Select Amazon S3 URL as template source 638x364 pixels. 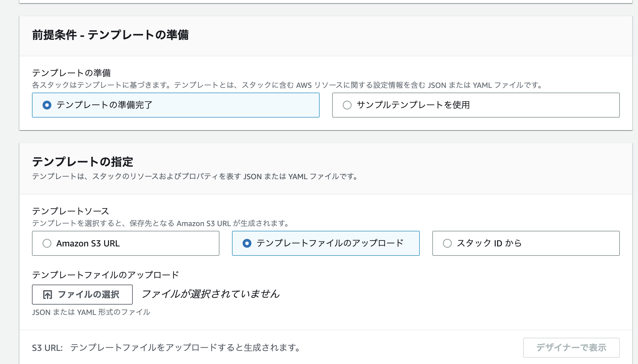(x=126, y=243)
